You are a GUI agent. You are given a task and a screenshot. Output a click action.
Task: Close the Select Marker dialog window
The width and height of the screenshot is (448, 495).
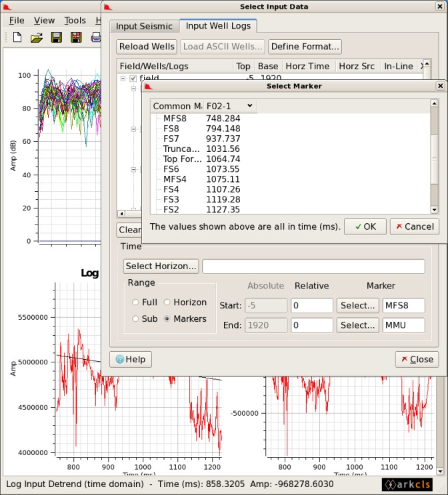(x=441, y=85)
